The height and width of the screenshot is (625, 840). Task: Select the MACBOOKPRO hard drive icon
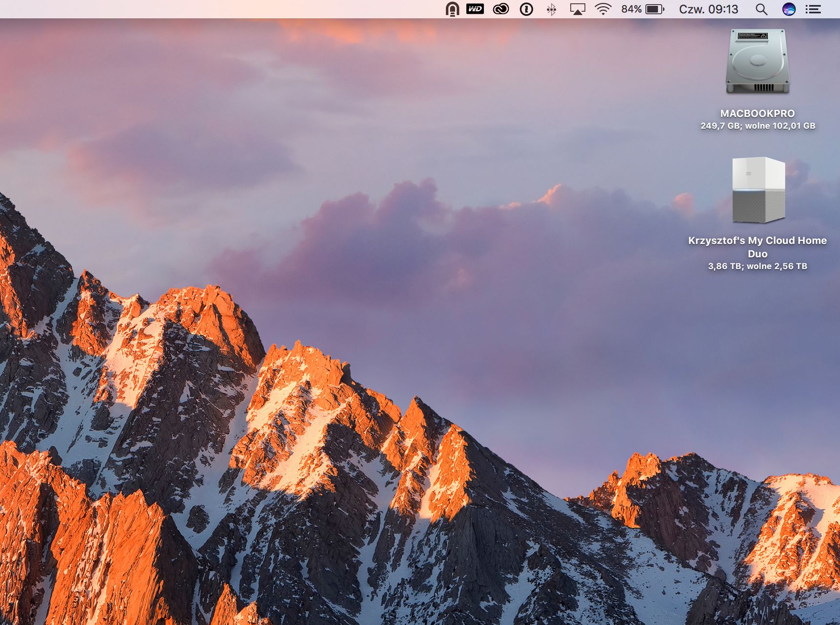pyautogui.click(x=757, y=62)
